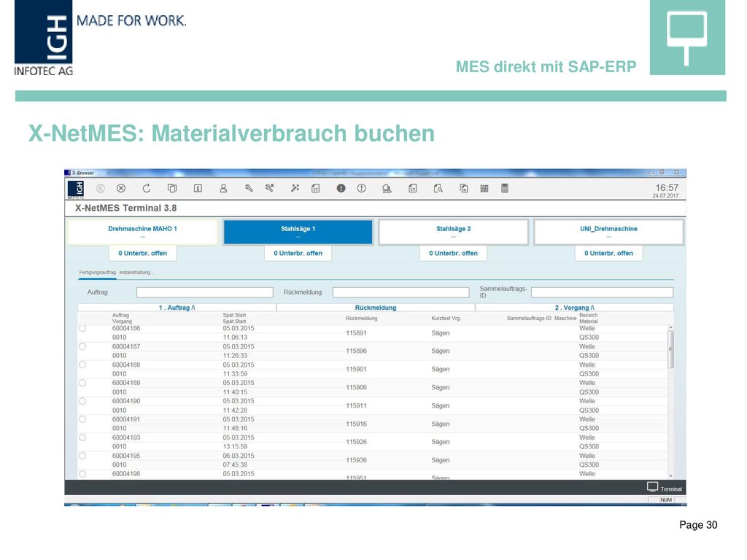Click Rückmeldung number 115916
The height and width of the screenshot is (560, 747).
[x=356, y=424]
